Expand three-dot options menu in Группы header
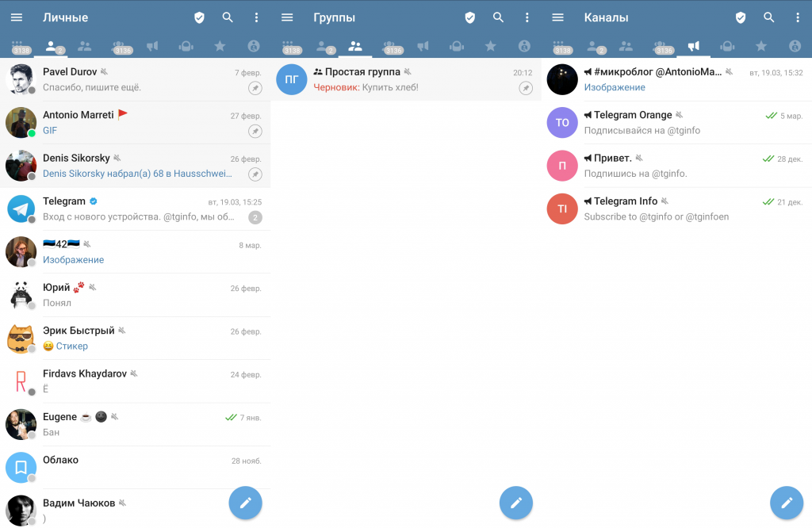Image resolution: width=812 pixels, height=528 pixels. pyautogui.click(x=527, y=17)
